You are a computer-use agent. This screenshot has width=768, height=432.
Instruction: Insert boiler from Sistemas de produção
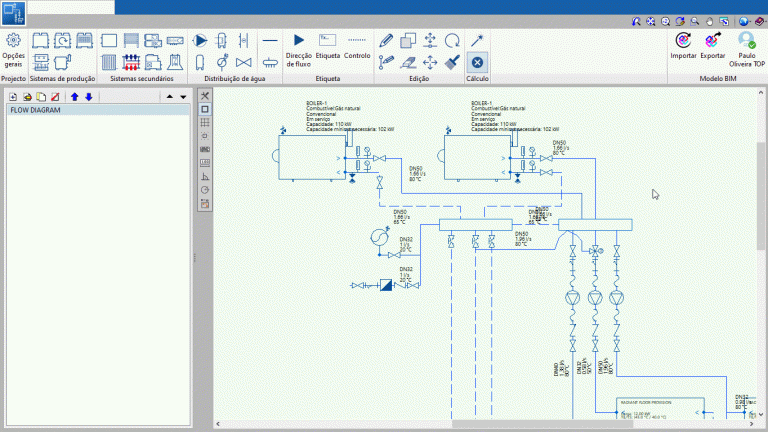coord(40,40)
